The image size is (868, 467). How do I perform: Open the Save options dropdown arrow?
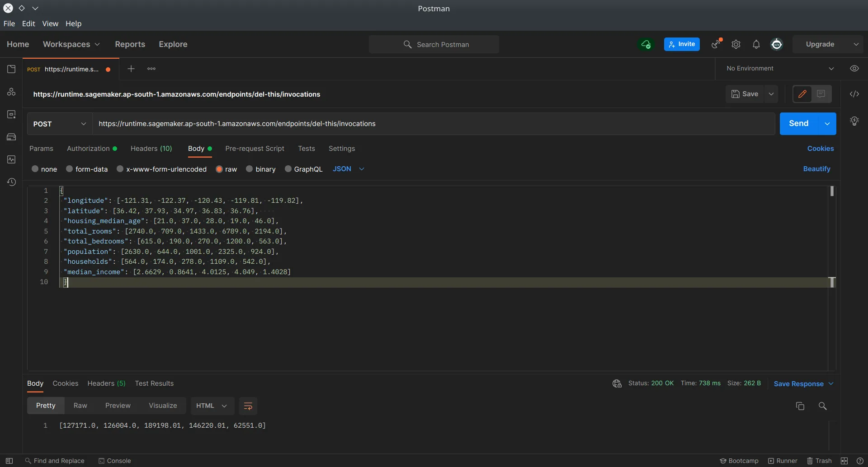pyautogui.click(x=771, y=94)
